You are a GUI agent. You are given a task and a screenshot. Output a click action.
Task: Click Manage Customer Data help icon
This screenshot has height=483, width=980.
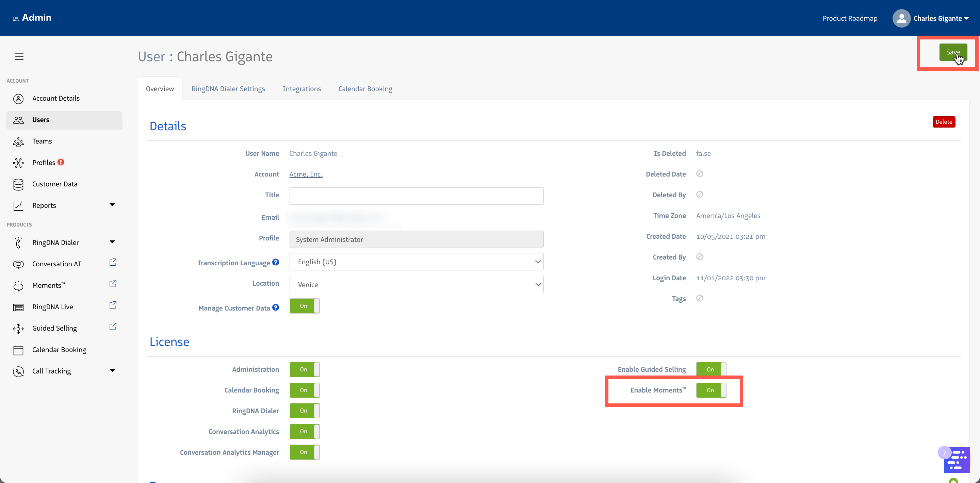point(276,307)
